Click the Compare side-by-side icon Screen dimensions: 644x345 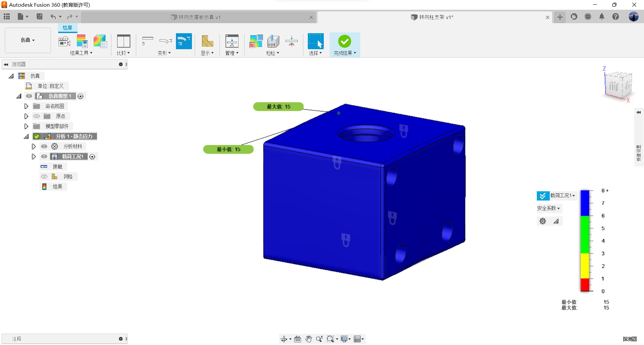[123, 41]
